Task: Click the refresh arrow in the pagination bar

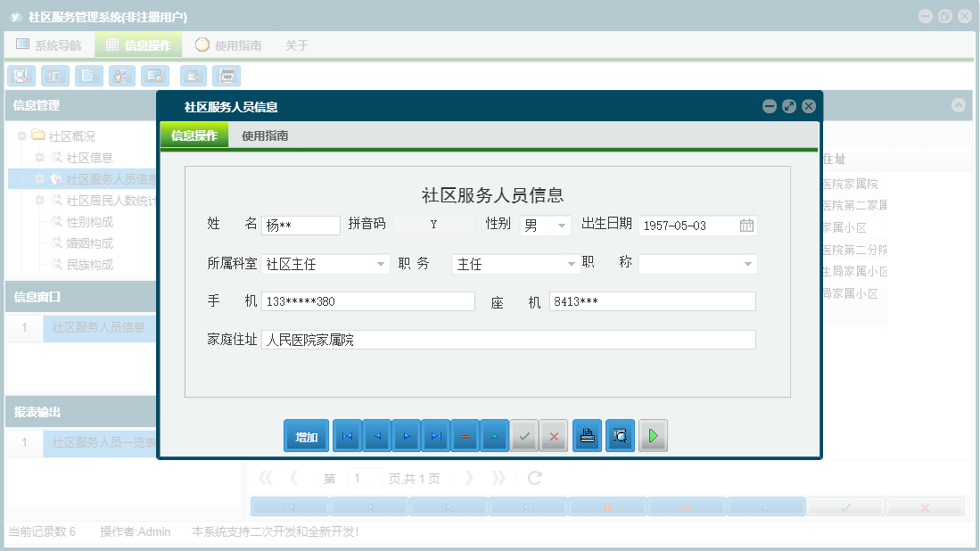Action: pyautogui.click(x=533, y=478)
